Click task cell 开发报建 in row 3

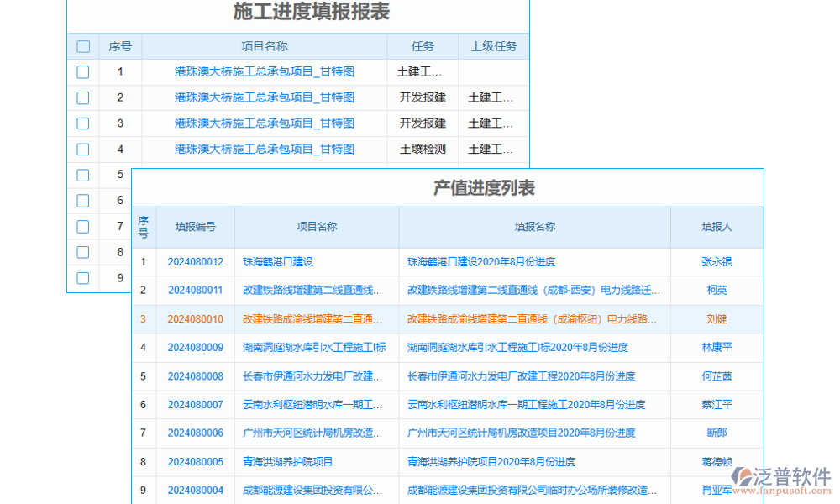coord(423,123)
